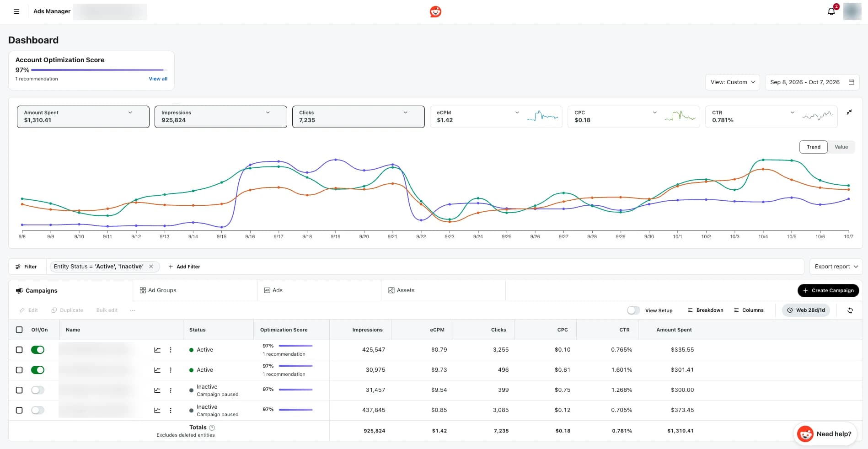Click the Need help chat widget

pos(825,434)
